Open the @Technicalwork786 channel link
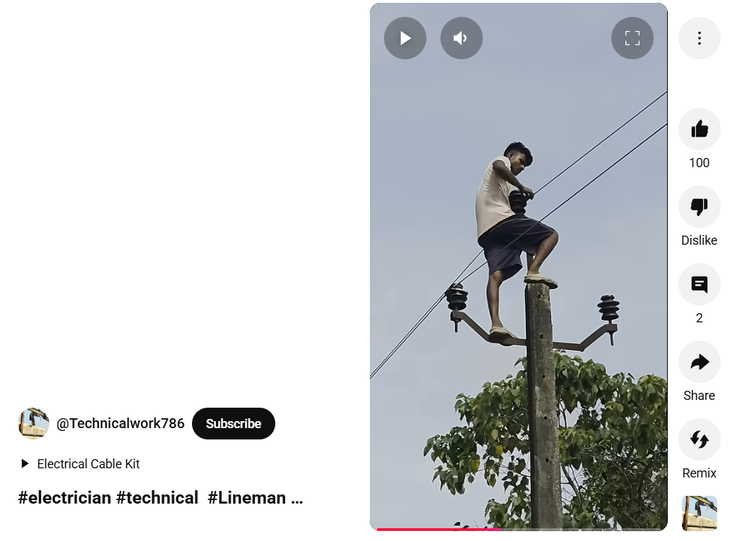 (121, 423)
